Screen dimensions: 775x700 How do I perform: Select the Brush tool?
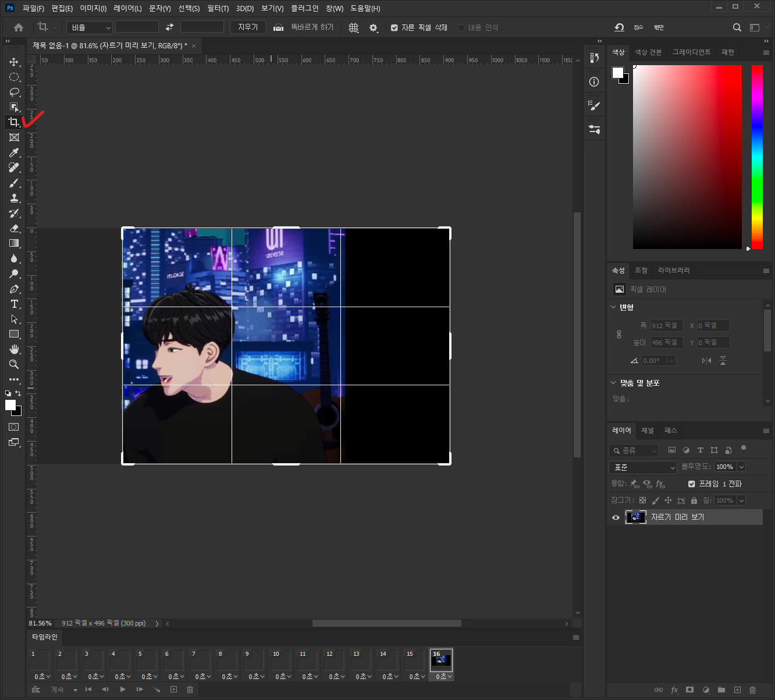click(x=14, y=183)
